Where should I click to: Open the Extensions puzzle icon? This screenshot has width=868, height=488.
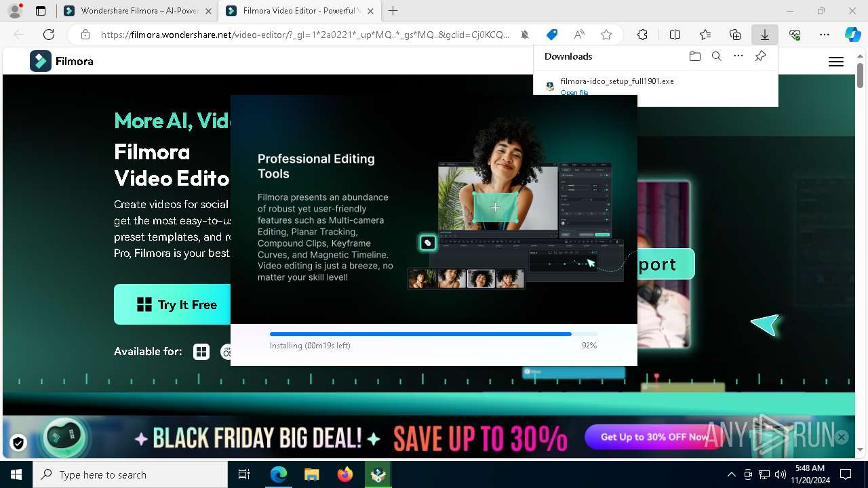click(642, 35)
